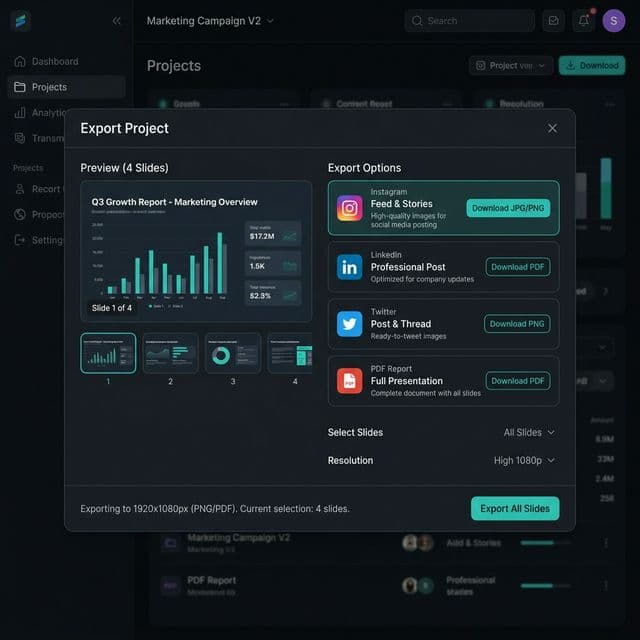Click Download JPG/PNG for Instagram
Image resolution: width=640 pixels, height=640 pixels.
pyautogui.click(x=508, y=208)
